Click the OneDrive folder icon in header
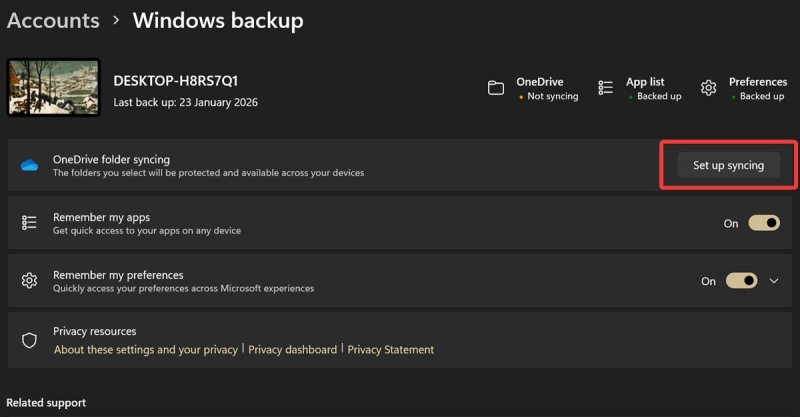Image resolution: width=800 pixels, height=417 pixels. pyautogui.click(x=496, y=88)
